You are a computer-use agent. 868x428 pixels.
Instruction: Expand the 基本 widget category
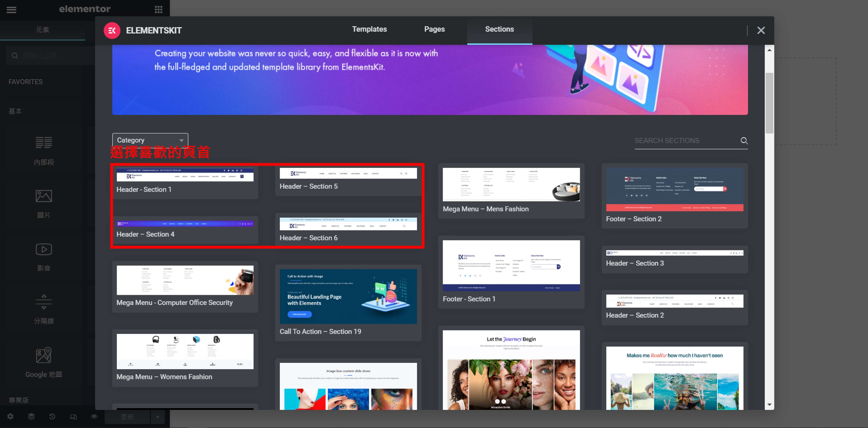tap(15, 111)
